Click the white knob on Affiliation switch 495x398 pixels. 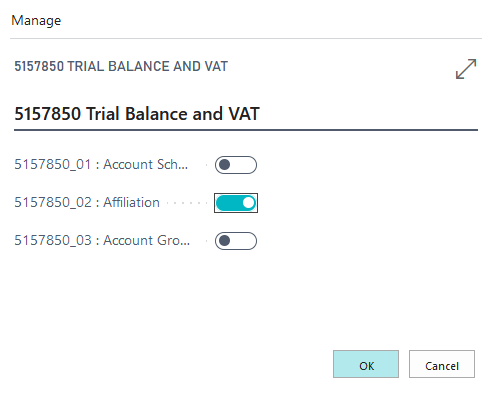point(248,203)
